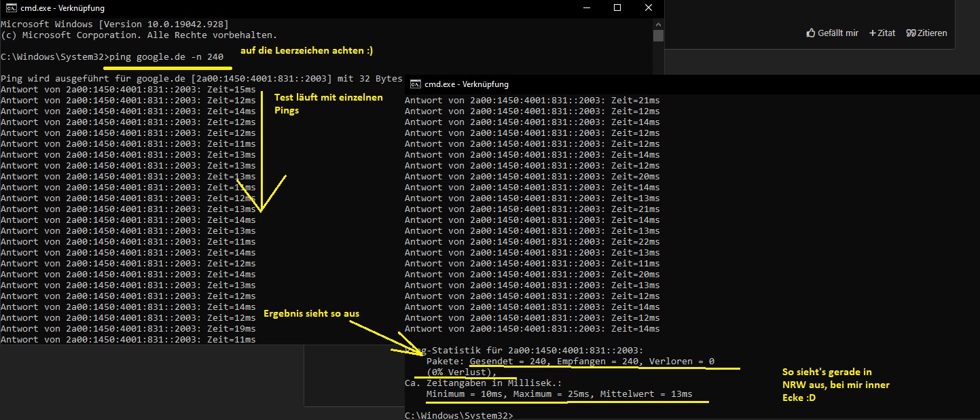
Task: Close the back cmd.exe window
Action: point(648,8)
